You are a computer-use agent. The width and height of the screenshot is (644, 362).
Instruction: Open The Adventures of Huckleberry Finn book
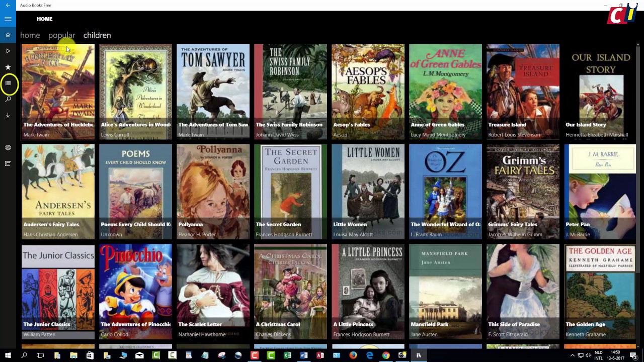click(x=58, y=92)
